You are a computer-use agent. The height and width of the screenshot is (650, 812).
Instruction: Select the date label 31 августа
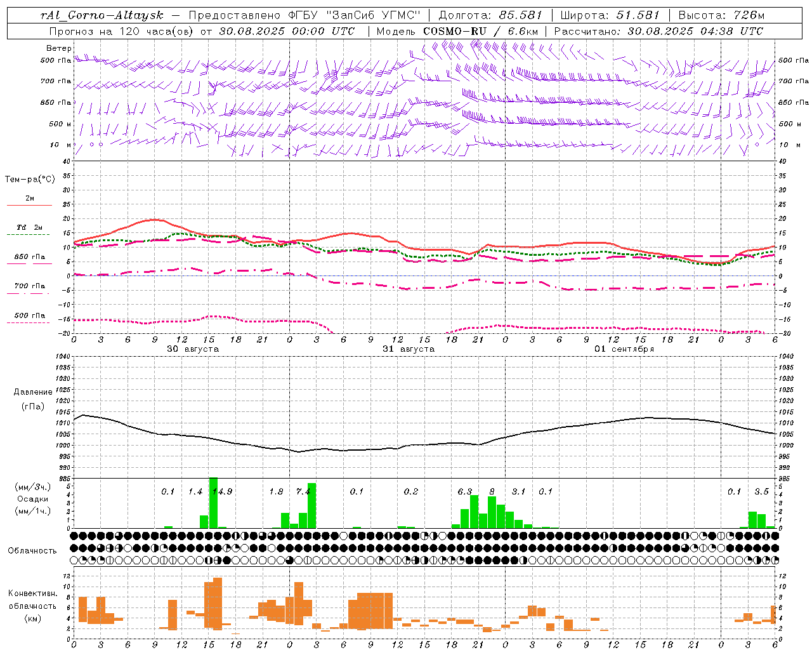(x=409, y=349)
